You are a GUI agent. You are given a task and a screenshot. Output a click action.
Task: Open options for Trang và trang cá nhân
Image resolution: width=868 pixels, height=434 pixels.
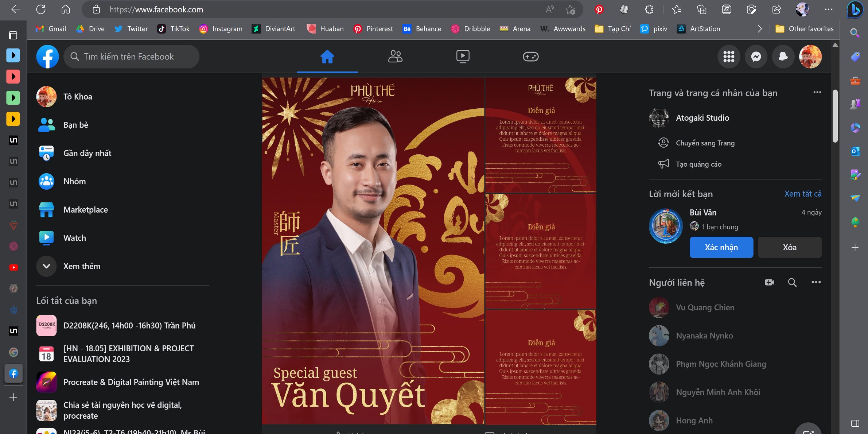click(x=817, y=92)
